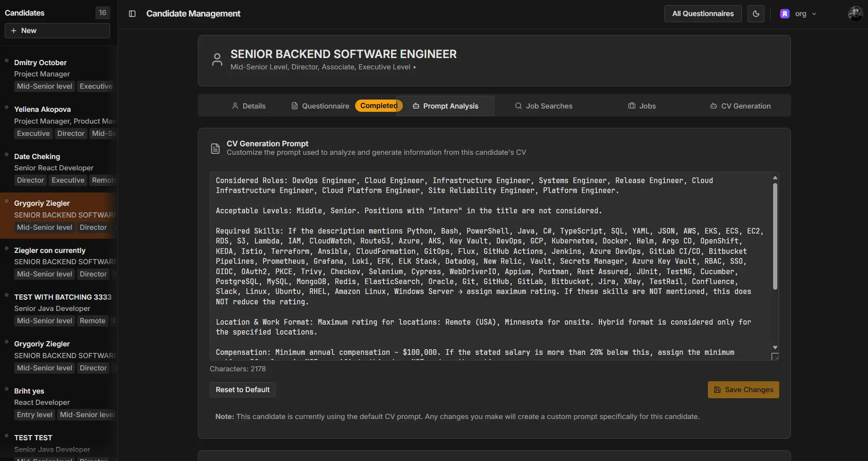The height and width of the screenshot is (461, 868).
Task: Click the user avatar in top-right
Action: tap(855, 14)
